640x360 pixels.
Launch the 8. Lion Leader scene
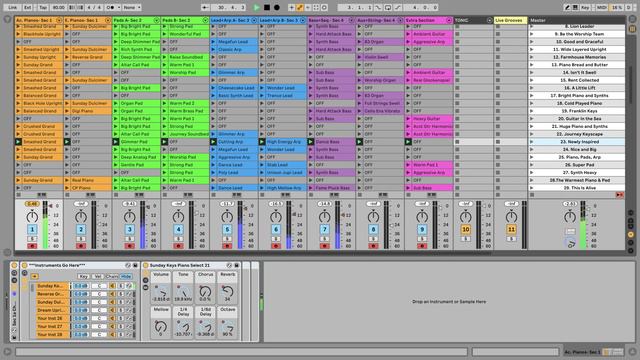531,27
